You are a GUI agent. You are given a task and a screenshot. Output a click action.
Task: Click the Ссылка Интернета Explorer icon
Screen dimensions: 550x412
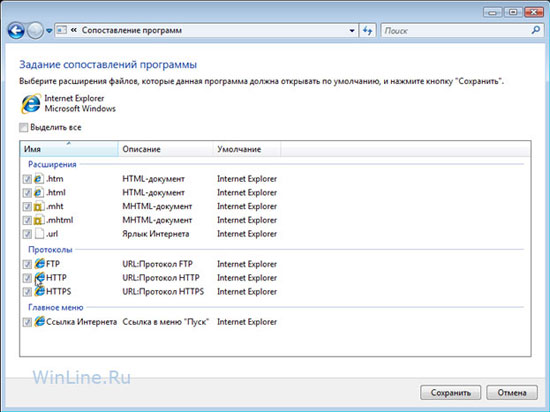[x=40, y=322]
